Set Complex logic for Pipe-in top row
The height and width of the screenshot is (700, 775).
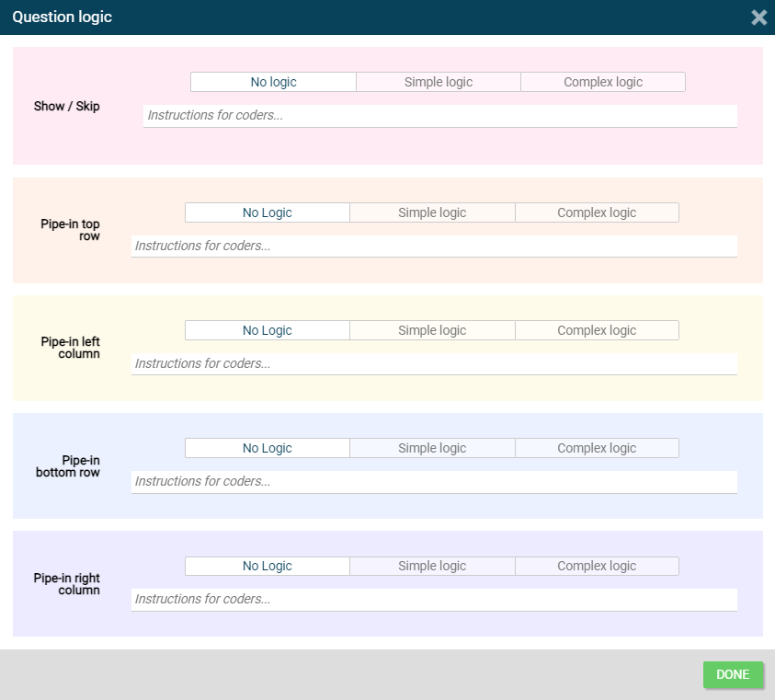(x=597, y=212)
